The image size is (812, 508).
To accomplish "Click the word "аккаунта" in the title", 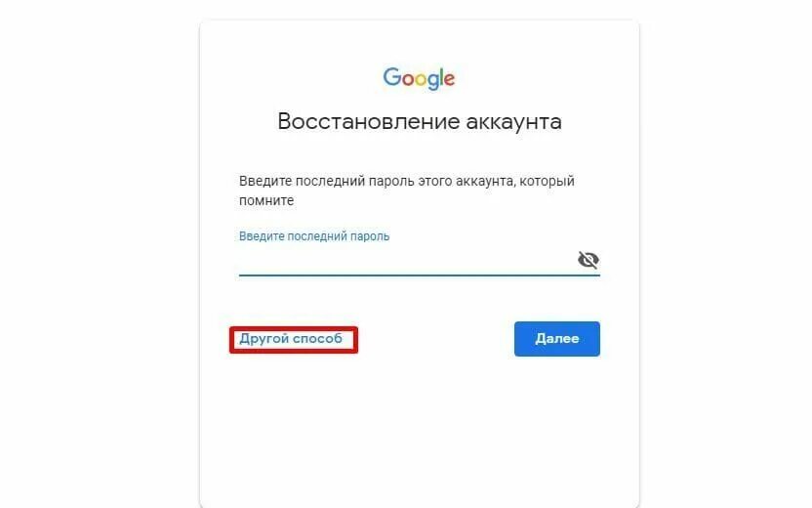I will [513, 122].
